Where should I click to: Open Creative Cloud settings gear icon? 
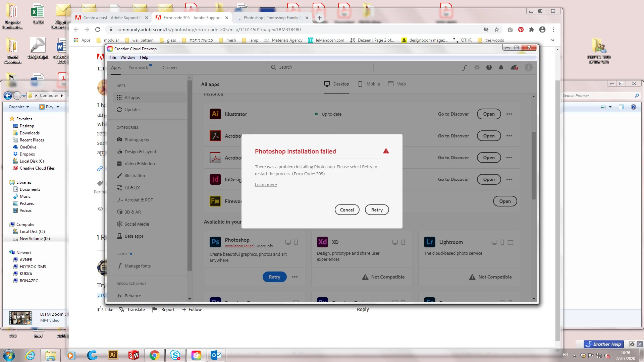coord(477,68)
